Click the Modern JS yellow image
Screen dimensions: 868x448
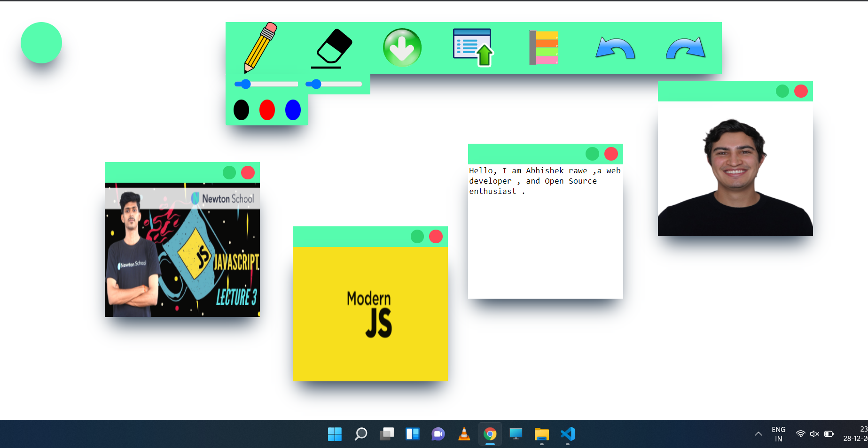(x=370, y=314)
